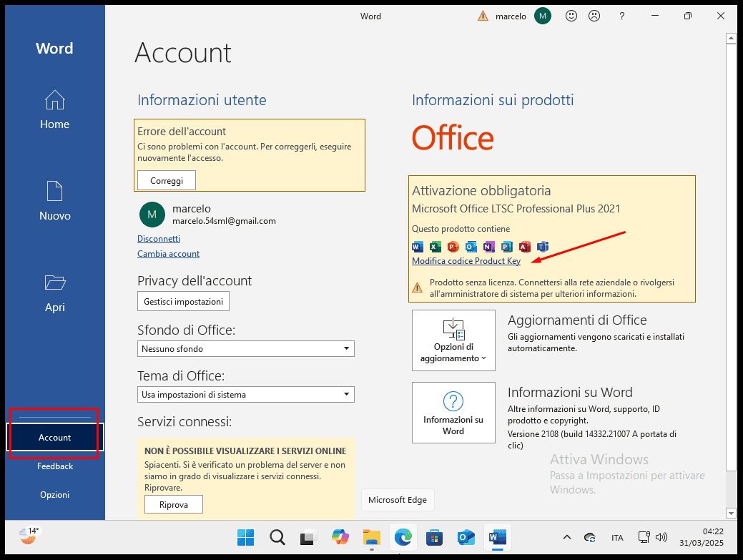Click the Modifica codice Product Key link

click(x=466, y=261)
